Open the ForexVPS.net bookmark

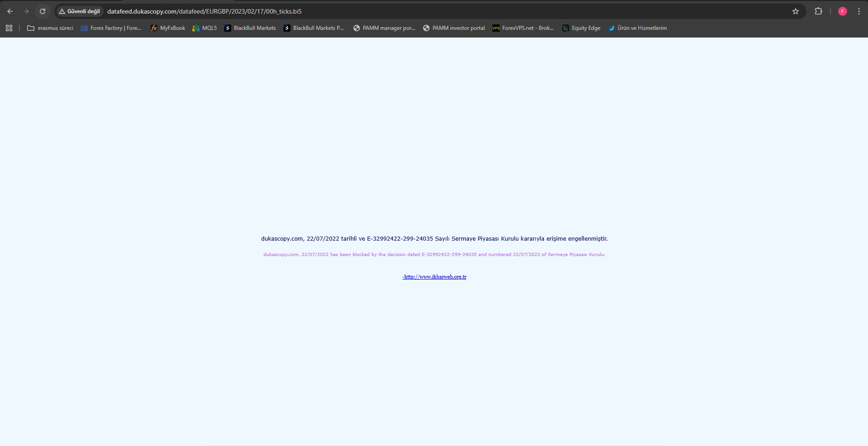523,28
